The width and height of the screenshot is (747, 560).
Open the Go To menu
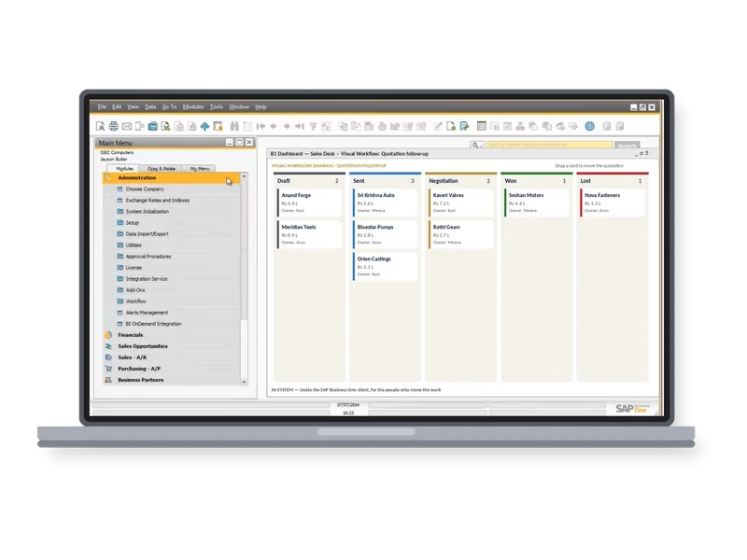tap(169, 107)
